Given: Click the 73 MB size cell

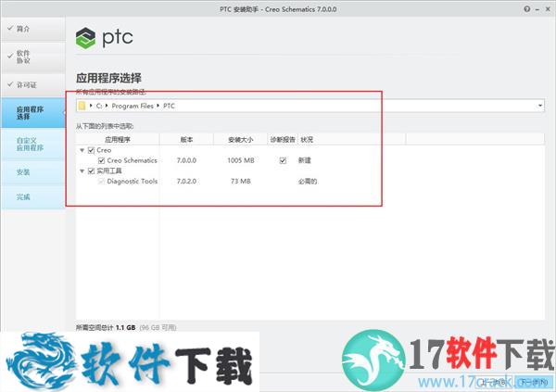Looking at the screenshot, I should coord(241,182).
